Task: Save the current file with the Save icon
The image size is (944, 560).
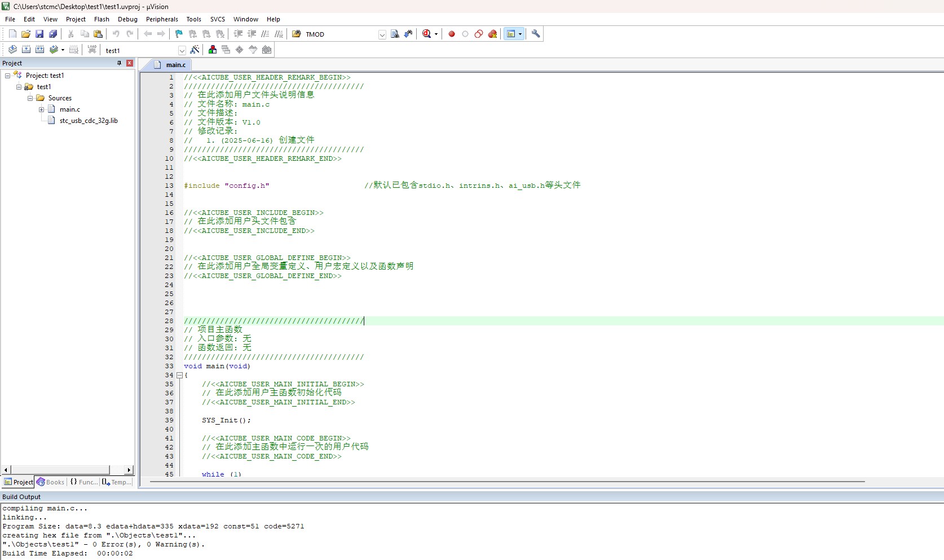Action: [39, 34]
